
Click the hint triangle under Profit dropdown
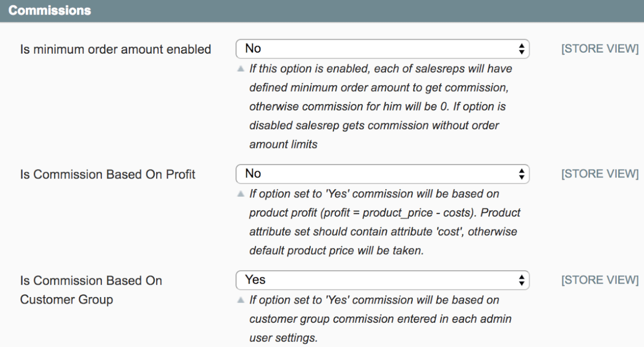pyautogui.click(x=241, y=194)
